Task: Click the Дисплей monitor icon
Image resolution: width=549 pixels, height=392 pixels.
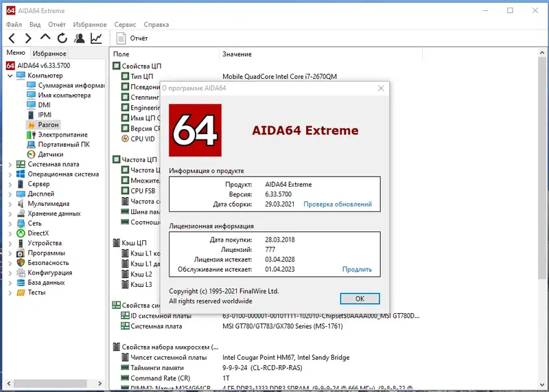Action: pos(21,194)
